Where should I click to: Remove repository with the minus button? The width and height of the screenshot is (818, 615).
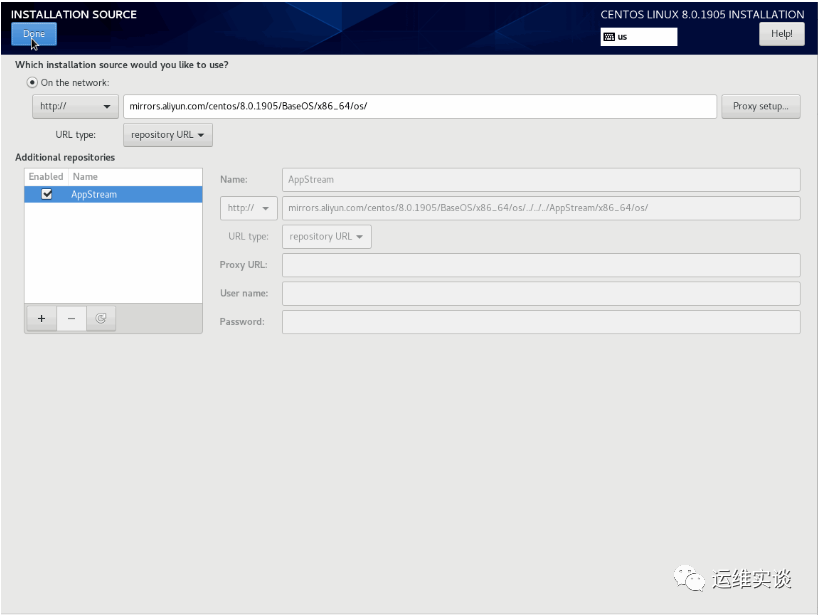[x=71, y=318]
